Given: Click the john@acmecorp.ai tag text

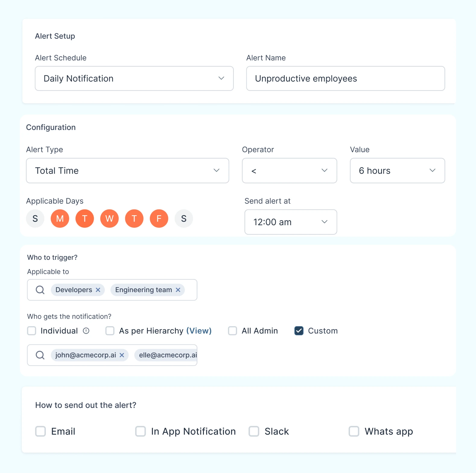Looking at the screenshot, I should click(x=86, y=355).
